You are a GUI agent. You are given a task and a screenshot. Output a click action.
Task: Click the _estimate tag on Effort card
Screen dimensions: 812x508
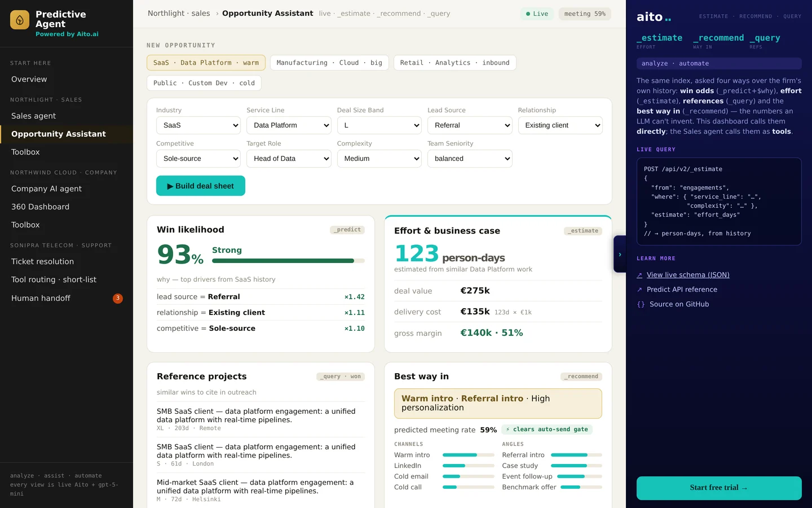[x=583, y=231]
